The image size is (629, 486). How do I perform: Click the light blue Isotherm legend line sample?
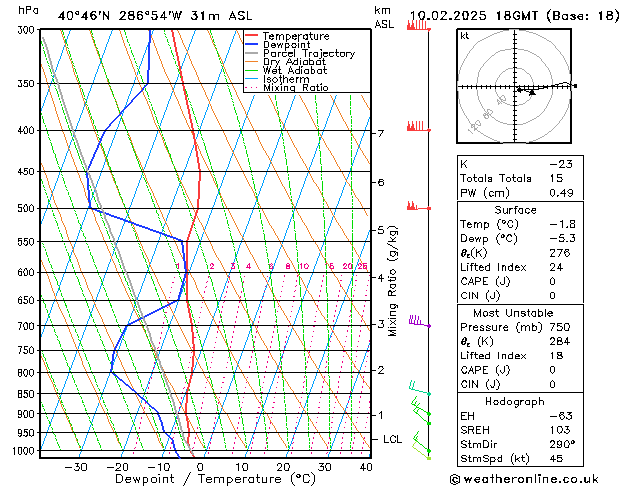tap(252, 79)
